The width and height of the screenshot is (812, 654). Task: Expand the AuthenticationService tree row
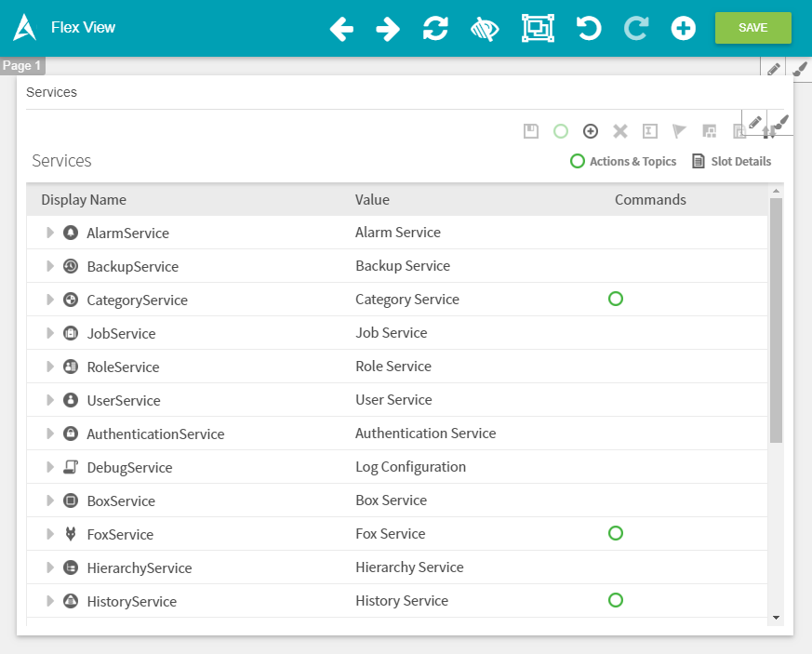coord(50,434)
